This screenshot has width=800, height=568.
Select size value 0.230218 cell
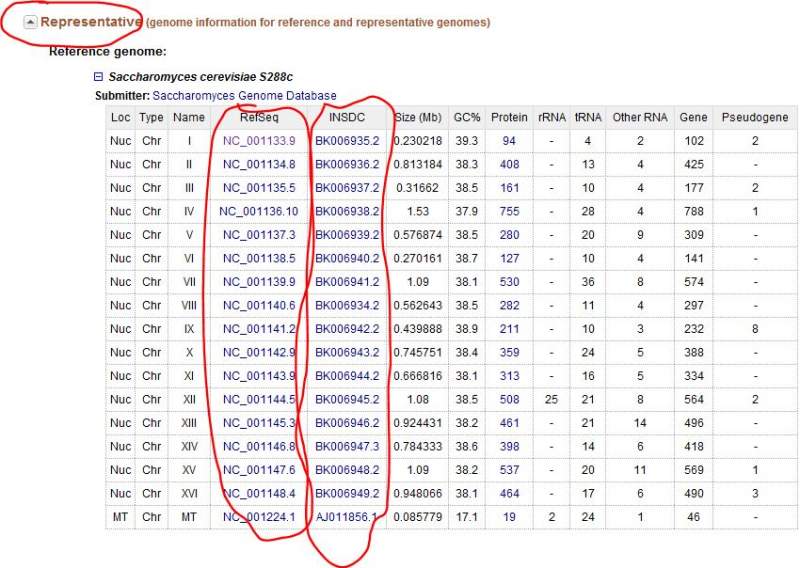[x=418, y=141]
